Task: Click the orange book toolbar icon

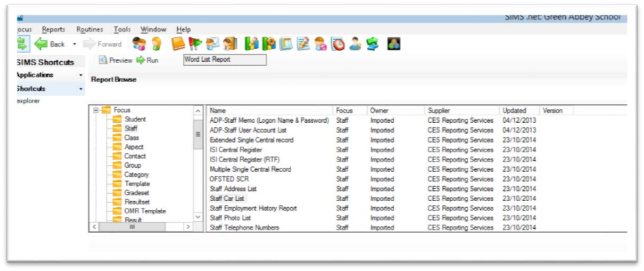Action: (x=179, y=44)
